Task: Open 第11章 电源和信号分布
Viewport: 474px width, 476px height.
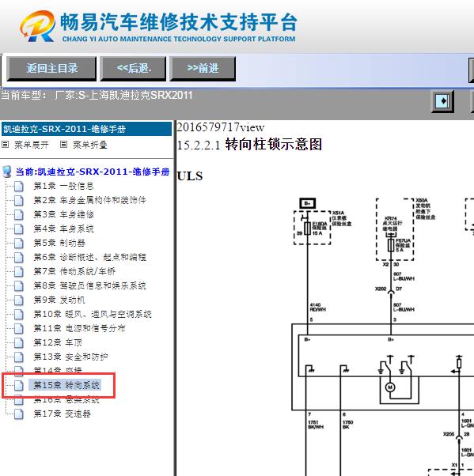Action: (x=79, y=328)
